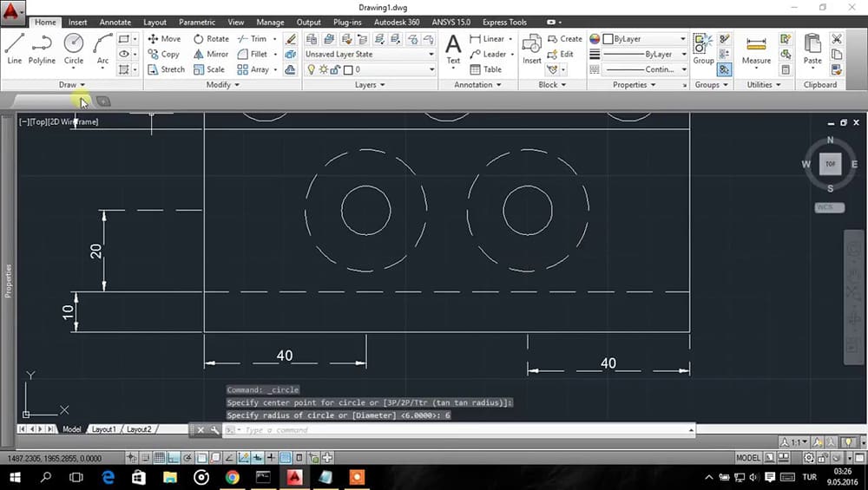Toggle Ortho Mode in status bar
This screenshot has height=490, width=868.
174,457
